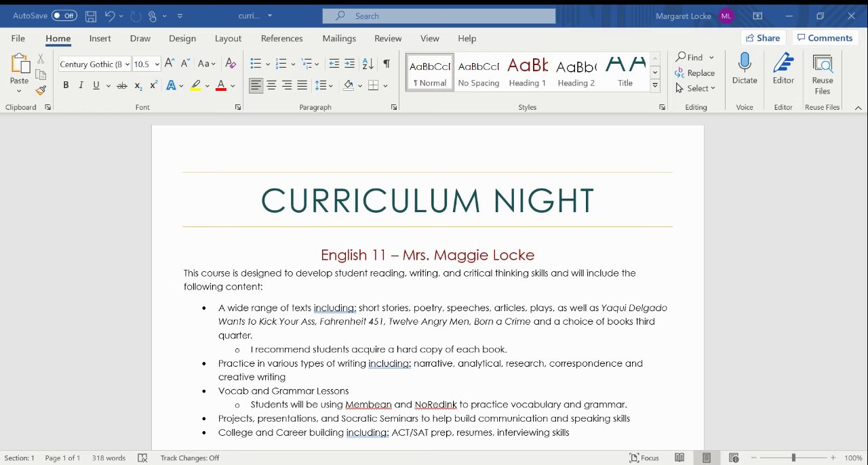Click the Sort A-Z icon

[368, 64]
